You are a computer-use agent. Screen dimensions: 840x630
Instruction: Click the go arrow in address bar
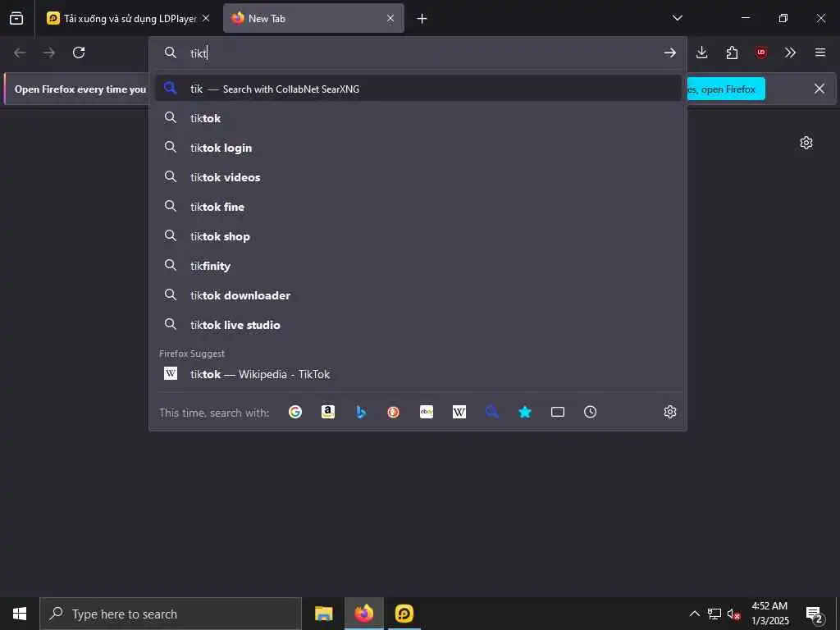(x=669, y=52)
